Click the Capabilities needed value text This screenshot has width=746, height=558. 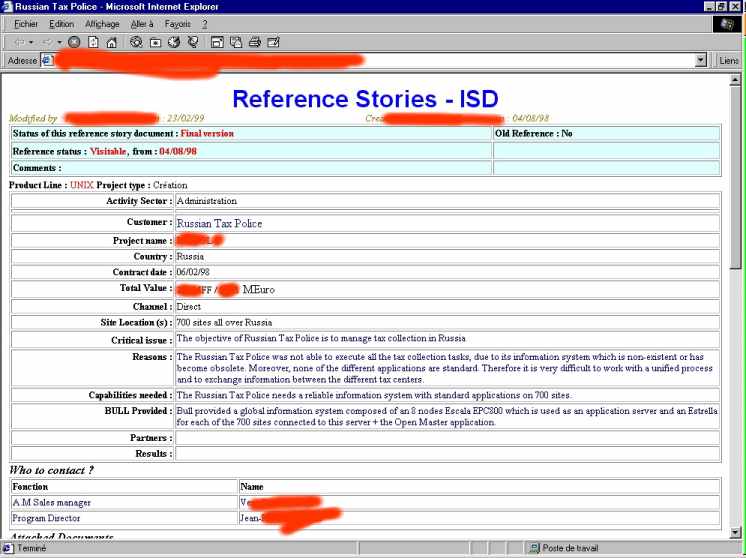(374, 395)
